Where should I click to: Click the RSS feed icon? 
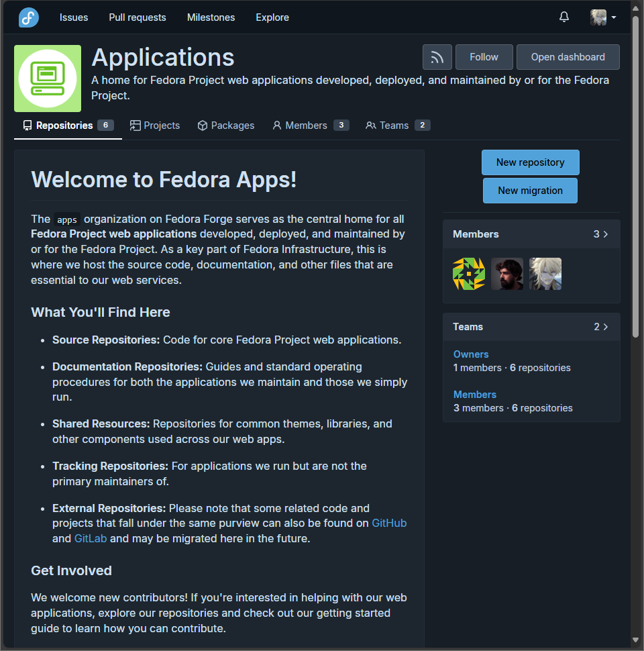pos(437,57)
